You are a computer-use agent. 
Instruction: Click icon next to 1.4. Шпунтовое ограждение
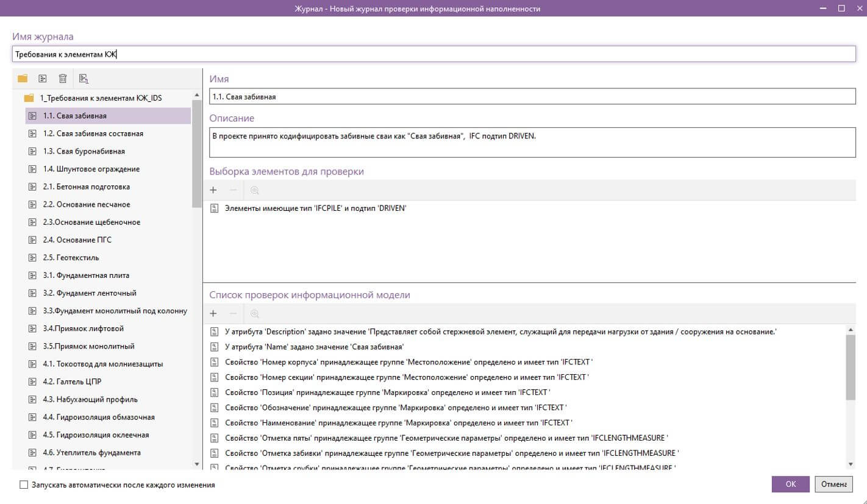[x=32, y=169]
